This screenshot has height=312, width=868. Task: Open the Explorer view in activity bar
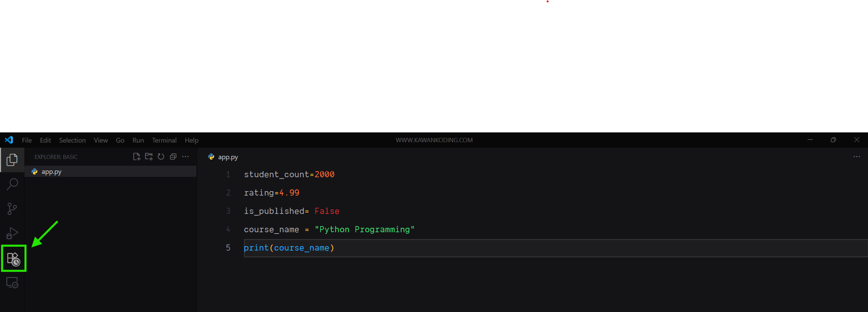(x=12, y=160)
